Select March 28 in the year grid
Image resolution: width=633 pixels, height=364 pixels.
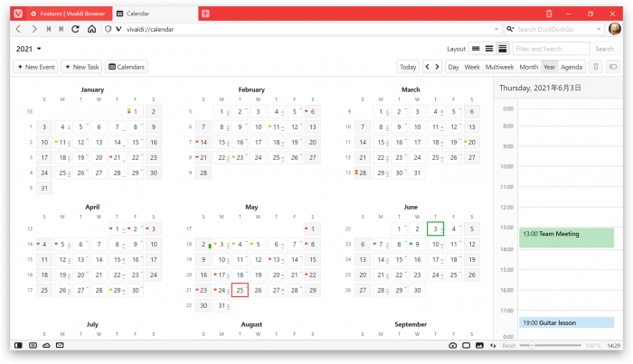[x=363, y=173]
